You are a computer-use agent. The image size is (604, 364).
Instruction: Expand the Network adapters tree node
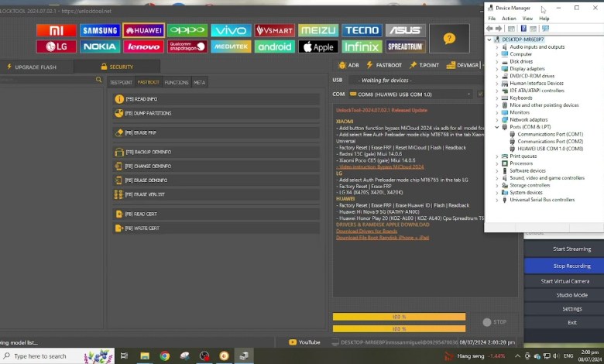pos(497,119)
